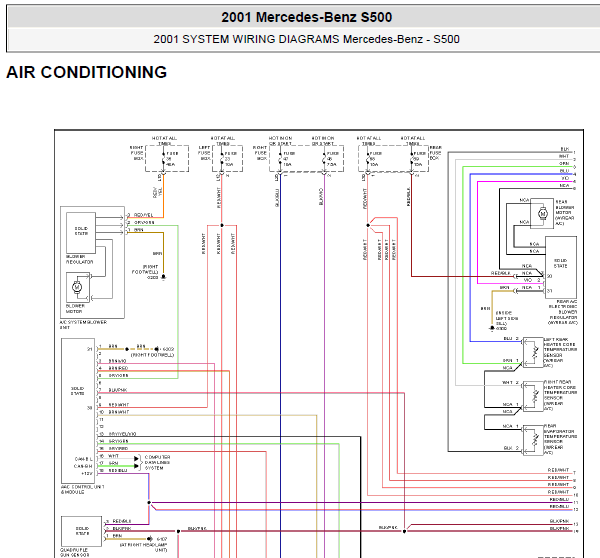This screenshot has height=558, width=600.
Task: Click the 'CAN B H' pin label
Action: click(83, 466)
